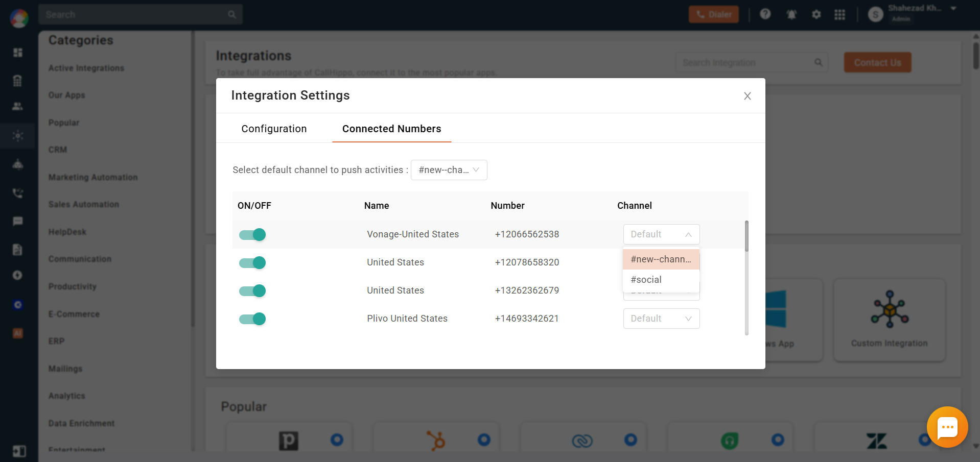Select Productivity category

click(x=73, y=286)
